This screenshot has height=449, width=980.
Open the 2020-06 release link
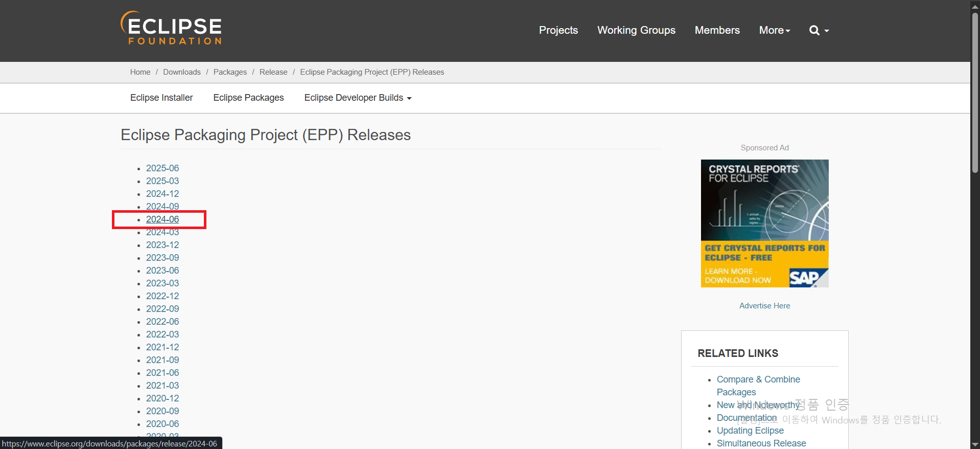coord(162,424)
